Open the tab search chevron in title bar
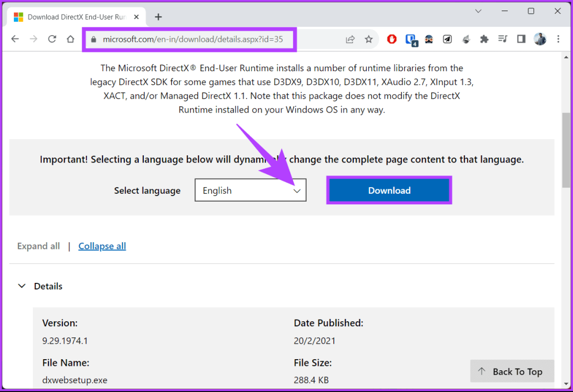This screenshot has height=392, width=573. click(x=478, y=11)
